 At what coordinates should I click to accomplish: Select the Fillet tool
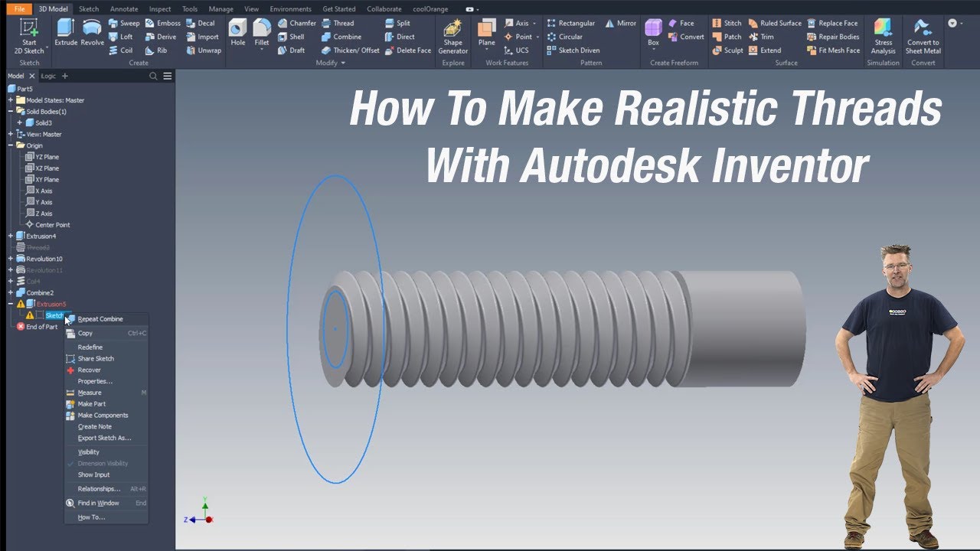tap(262, 32)
